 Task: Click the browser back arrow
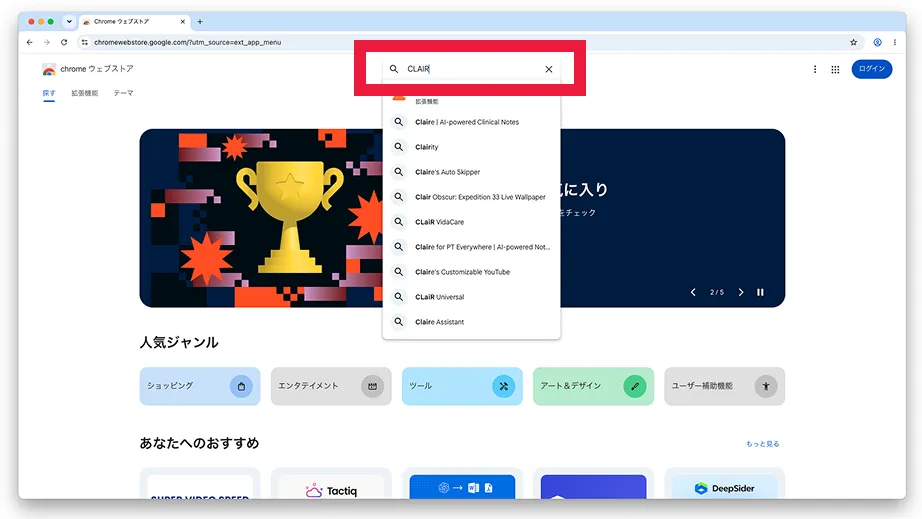click(x=29, y=42)
